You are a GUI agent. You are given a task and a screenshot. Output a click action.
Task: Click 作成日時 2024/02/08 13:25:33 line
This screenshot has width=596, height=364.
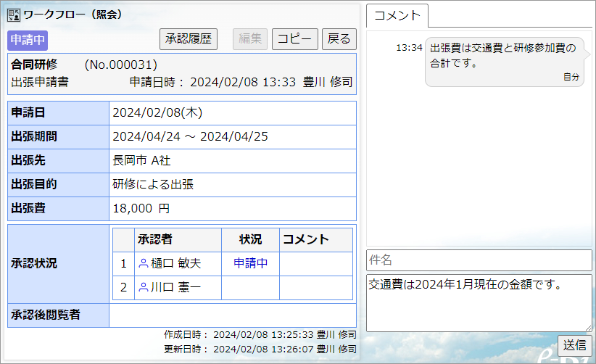[260, 335]
